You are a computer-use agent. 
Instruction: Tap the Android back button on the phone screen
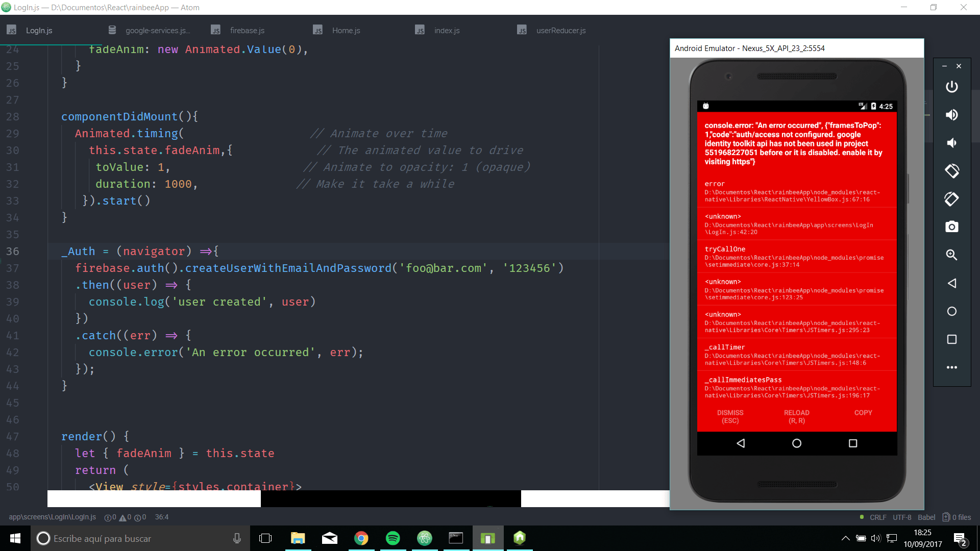click(x=741, y=443)
